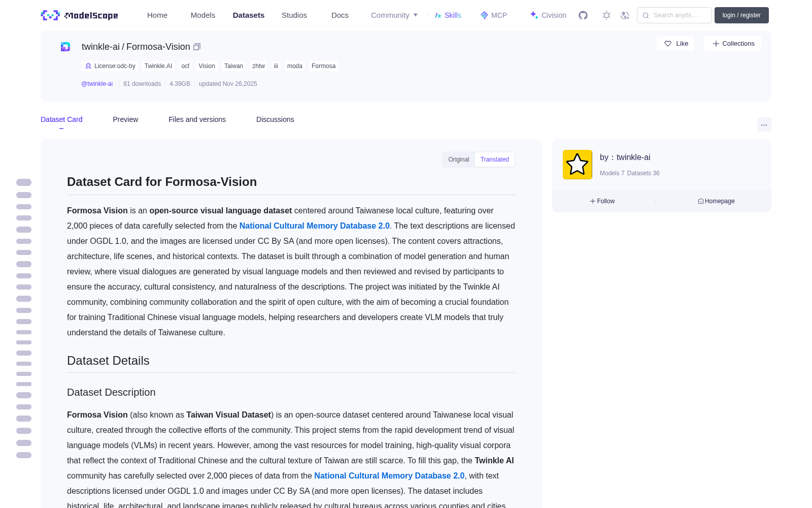This screenshot has width=812, height=508.
Task: Expand the Community dropdown menu
Action: click(x=394, y=15)
